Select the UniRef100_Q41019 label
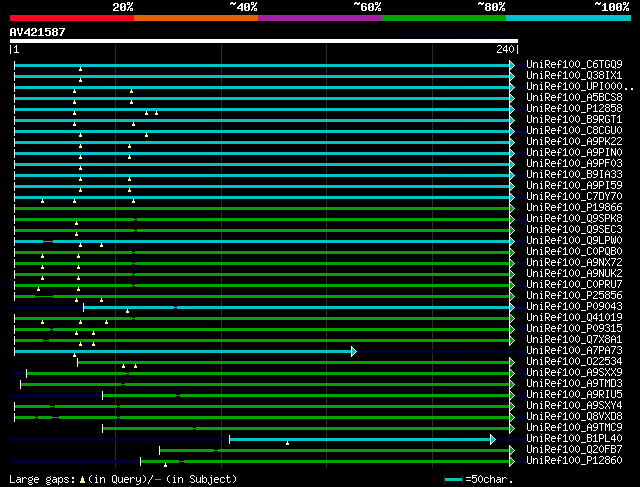640x487 pixels. coord(574,318)
